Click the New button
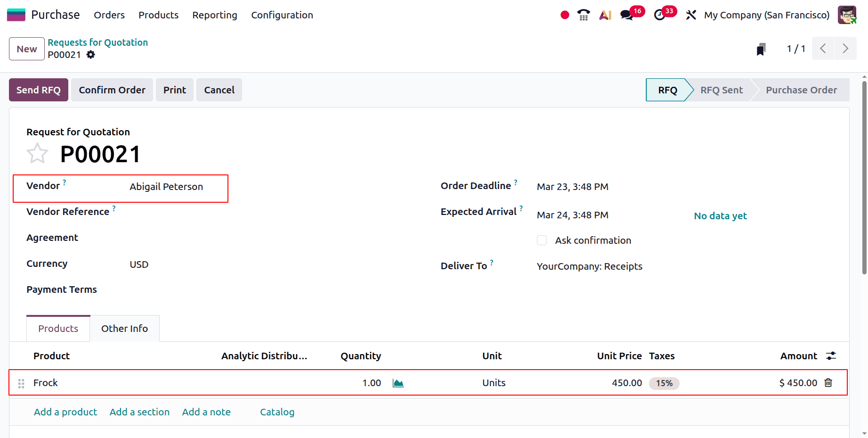Image resolution: width=868 pixels, height=438 pixels. point(27,49)
